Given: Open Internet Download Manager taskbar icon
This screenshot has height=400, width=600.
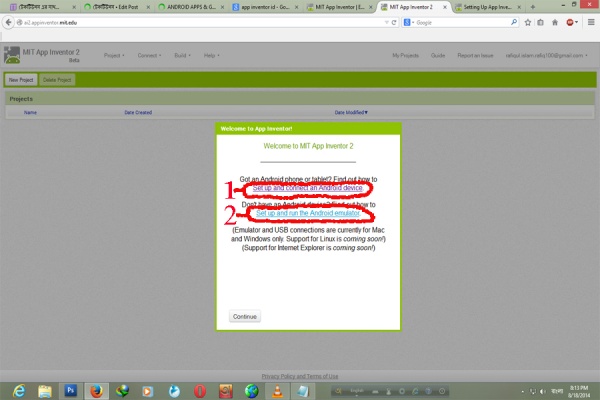Looking at the screenshot, I should (122, 391).
